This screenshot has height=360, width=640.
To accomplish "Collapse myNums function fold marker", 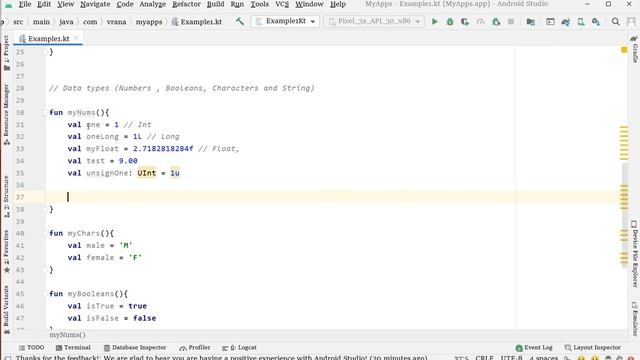I will point(44,112).
